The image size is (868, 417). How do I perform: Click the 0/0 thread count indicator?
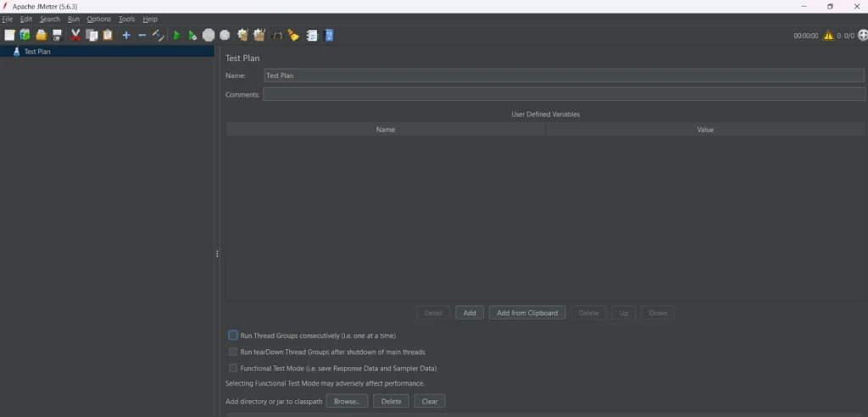pos(849,36)
